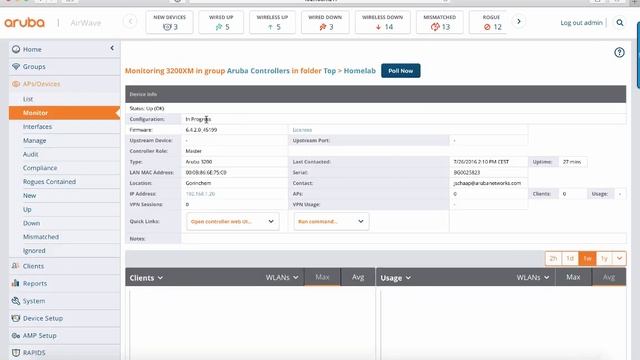Open the Wireless Up status counter
Screen dimensions: 640x360
coord(272,22)
